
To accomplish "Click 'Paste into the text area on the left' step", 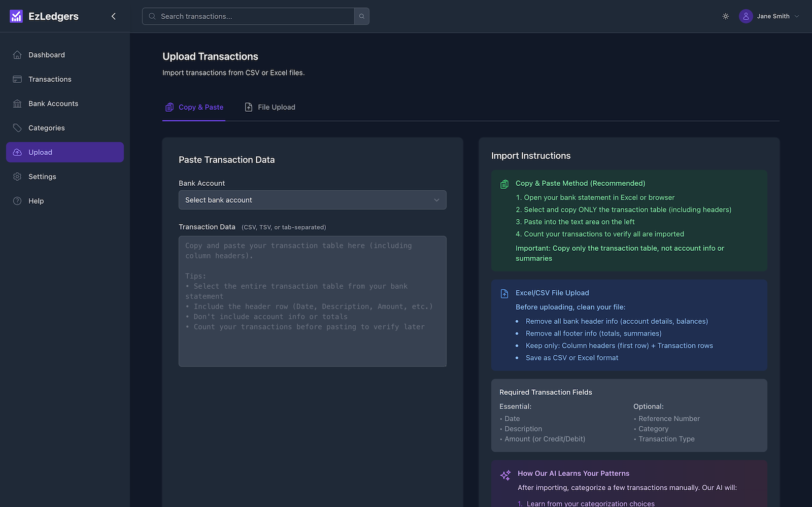I will pos(579,222).
